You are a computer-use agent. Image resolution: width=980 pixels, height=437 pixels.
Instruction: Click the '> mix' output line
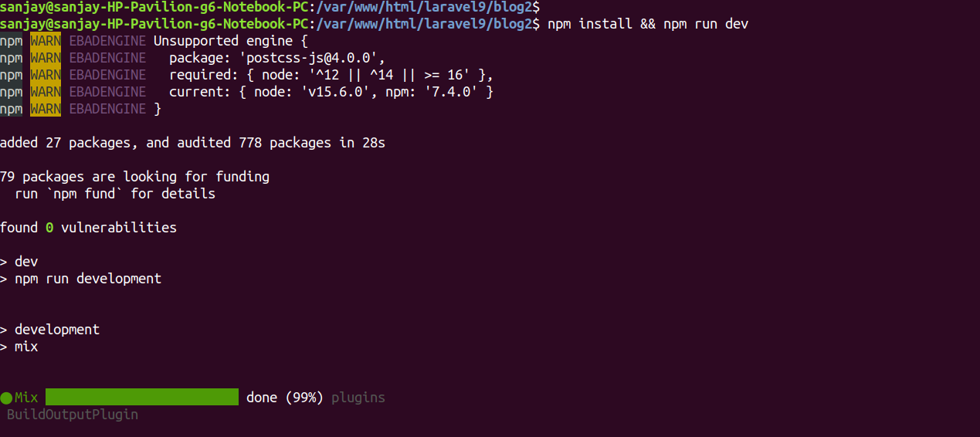(x=19, y=347)
